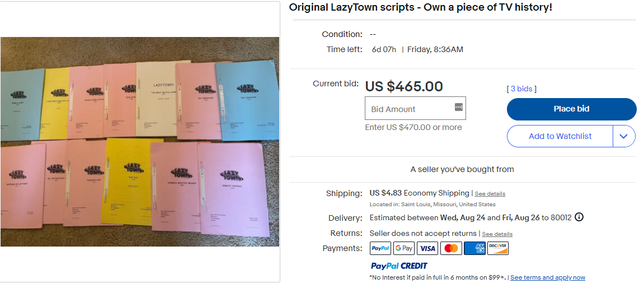Image resolution: width=644 pixels, height=283 pixels.
Task: Click the American Express icon
Action: pyautogui.click(x=474, y=248)
